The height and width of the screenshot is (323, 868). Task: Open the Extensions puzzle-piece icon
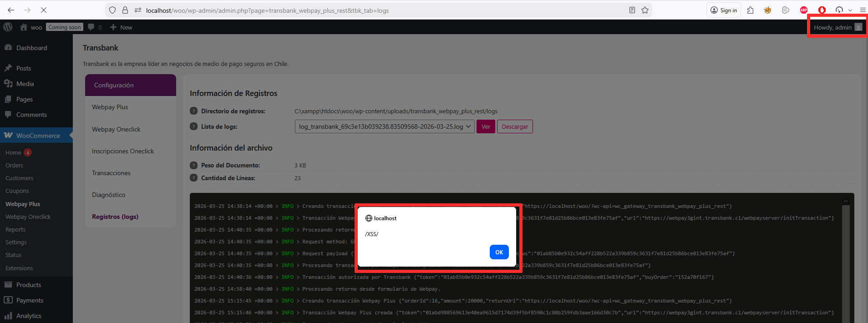[751, 10]
